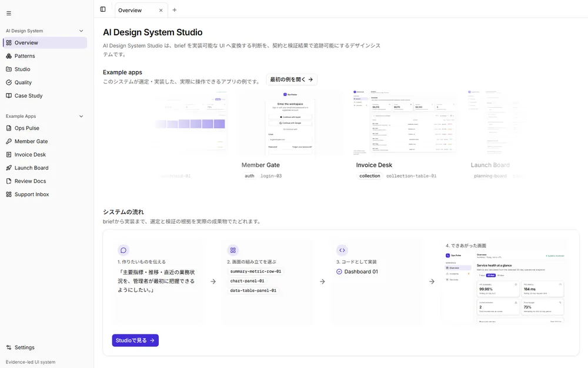Click the Ops Pulse document icon
588x368 pixels.
point(9,128)
